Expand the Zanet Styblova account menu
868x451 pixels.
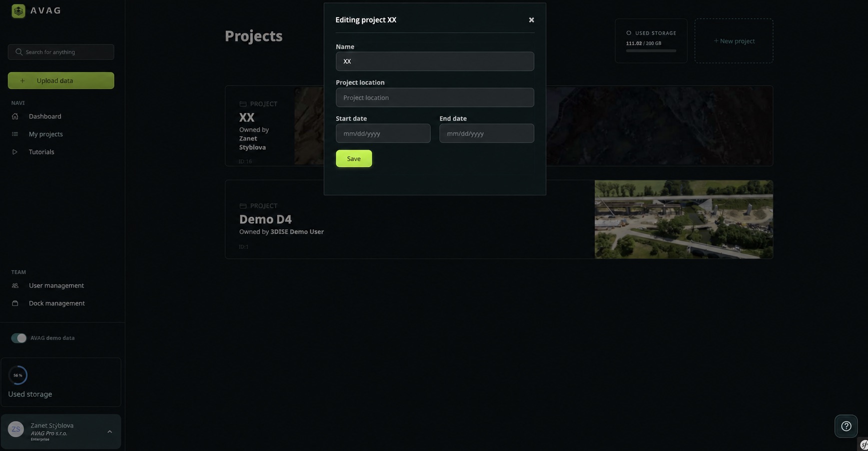pyautogui.click(x=109, y=431)
